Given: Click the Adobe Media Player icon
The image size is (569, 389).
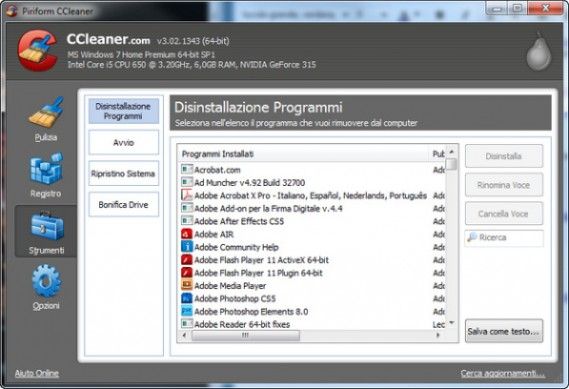Looking at the screenshot, I should click(187, 285).
